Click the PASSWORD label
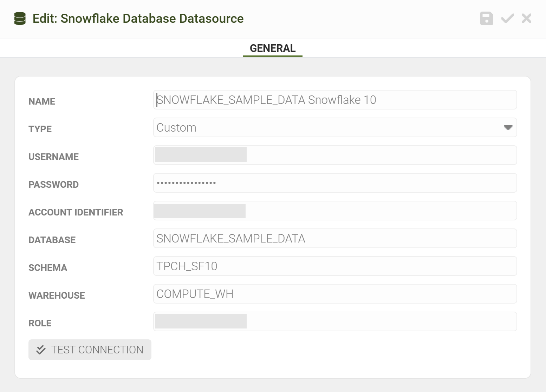Image resolution: width=546 pixels, height=392 pixels. click(53, 185)
